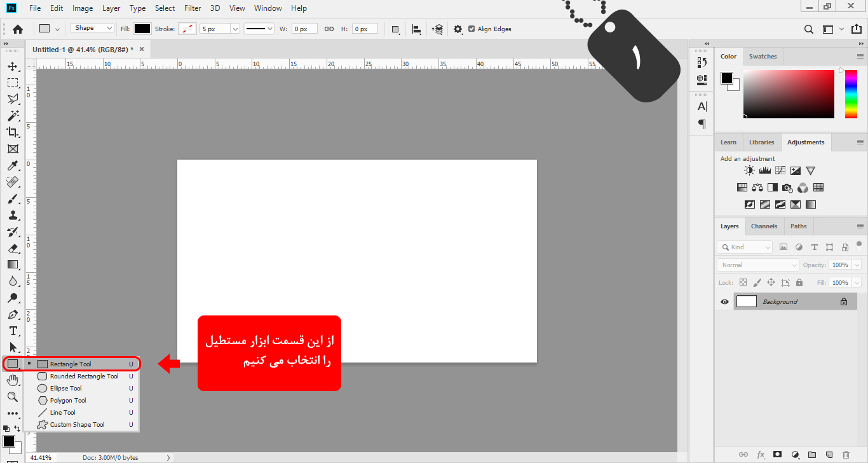Switch to the Channels tab
Image resolution: width=868 pixels, height=463 pixels.
pyautogui.click(x=764, y=226)
